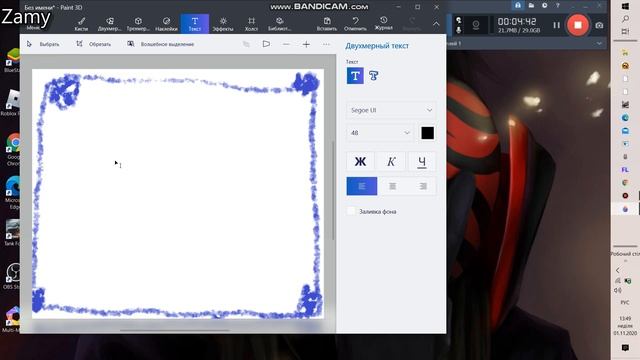Align text to the left
The width and height of the screenshot is (640, 360).
tap(362, 186)
